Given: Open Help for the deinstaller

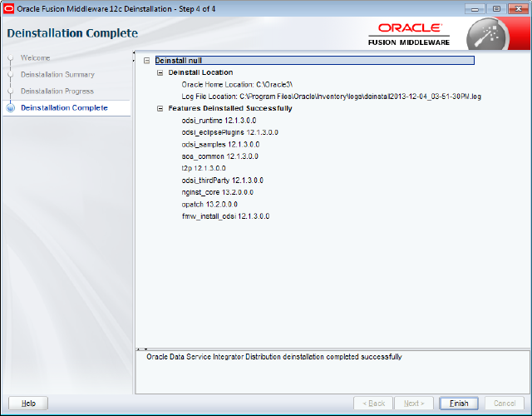Looking at the screenshot, I should coord(28,404).
